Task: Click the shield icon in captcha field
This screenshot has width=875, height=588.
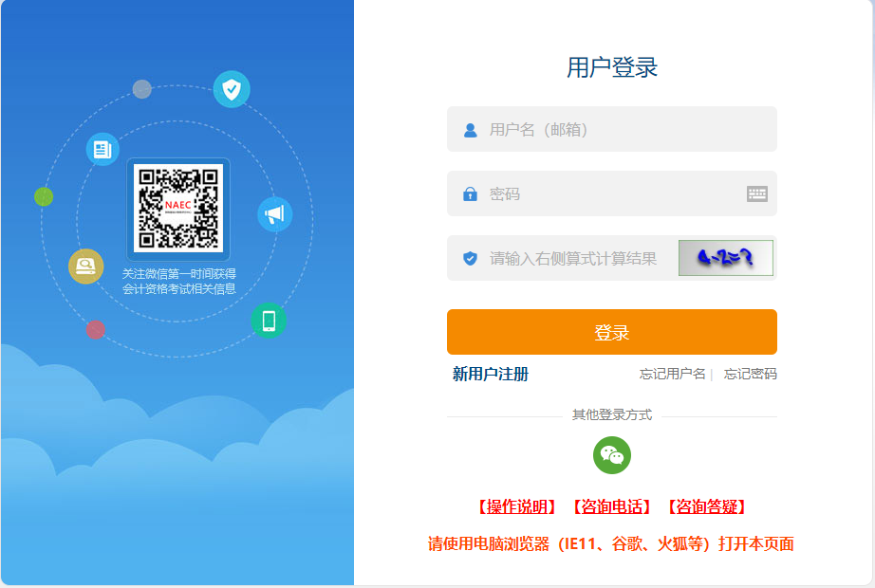Action: coord(471,258)
